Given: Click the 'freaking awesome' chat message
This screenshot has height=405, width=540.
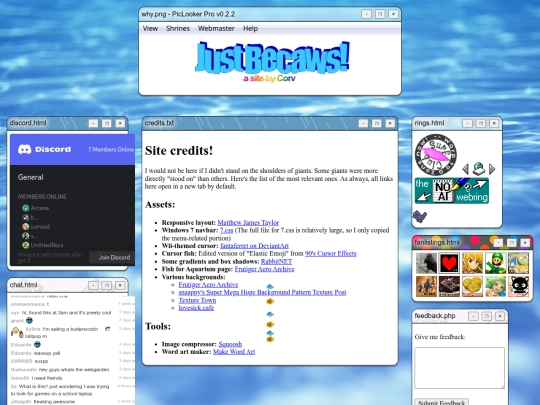Looking at the screenshot, I should click(x=54, y=402).
